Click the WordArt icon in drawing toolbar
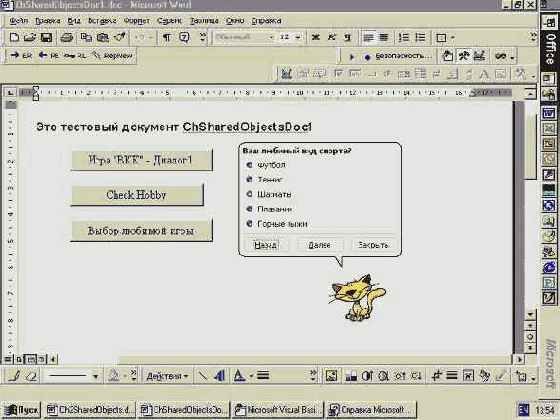Viewport: 560px width, 420px height. tap(220, 376)
